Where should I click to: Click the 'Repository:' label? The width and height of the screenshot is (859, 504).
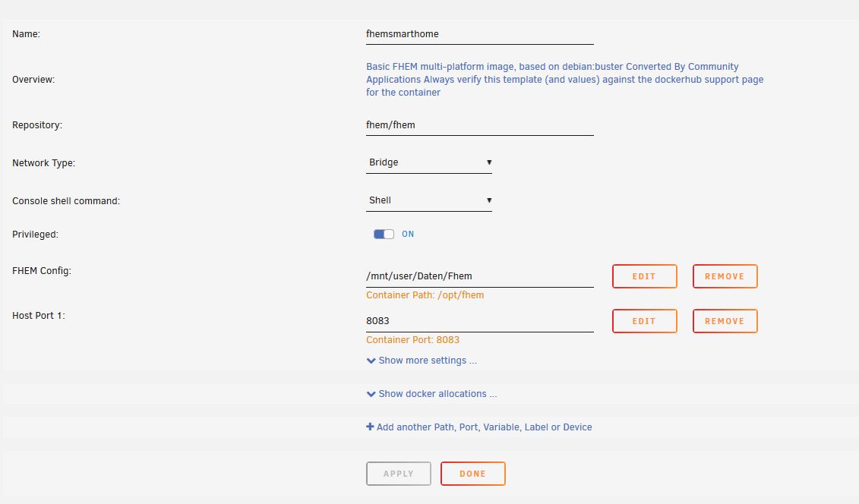pos(37,125)
